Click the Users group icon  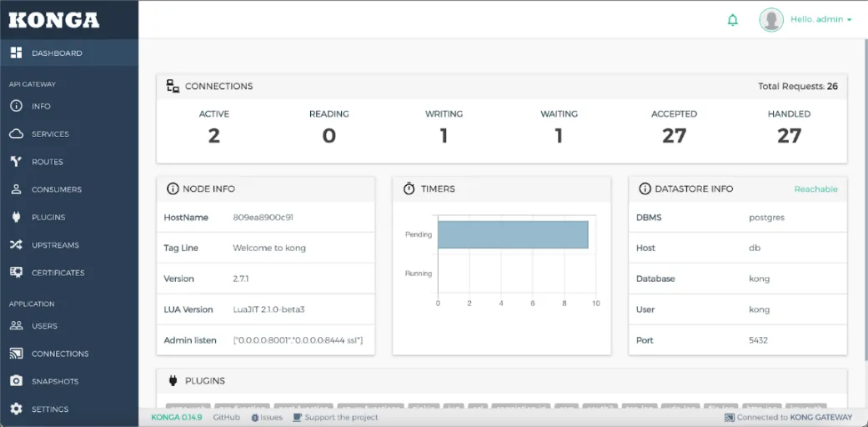16,325
